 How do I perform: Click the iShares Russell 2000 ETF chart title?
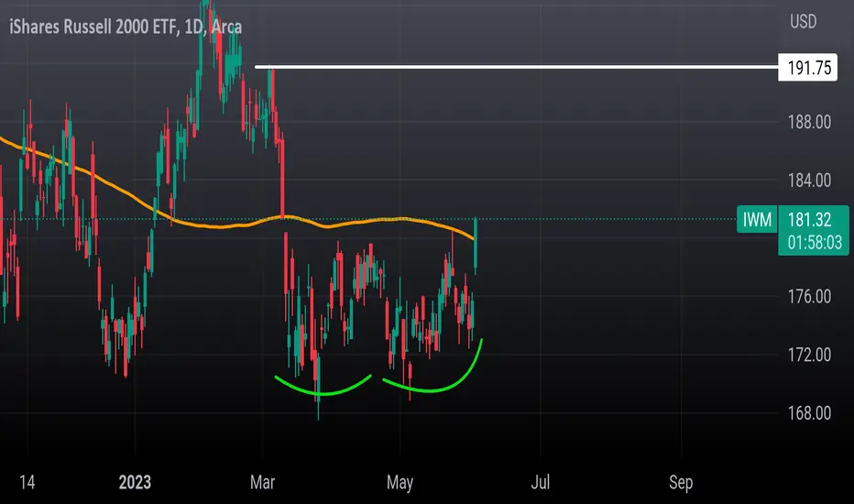click(x=126, y=27)
